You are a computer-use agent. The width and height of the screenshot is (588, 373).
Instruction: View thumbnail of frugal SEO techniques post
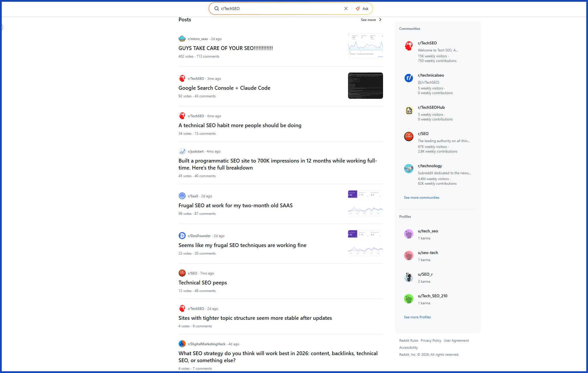pyautogui.click(x=366, y=243)
